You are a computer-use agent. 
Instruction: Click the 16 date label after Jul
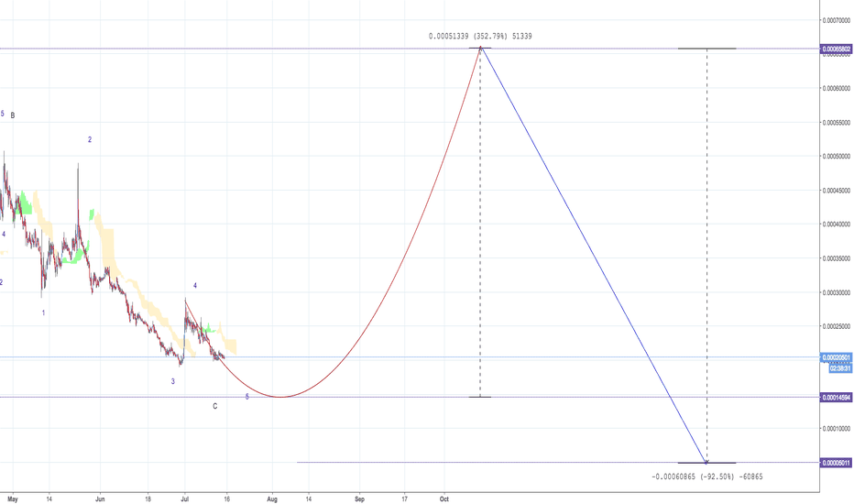point(227,499)
